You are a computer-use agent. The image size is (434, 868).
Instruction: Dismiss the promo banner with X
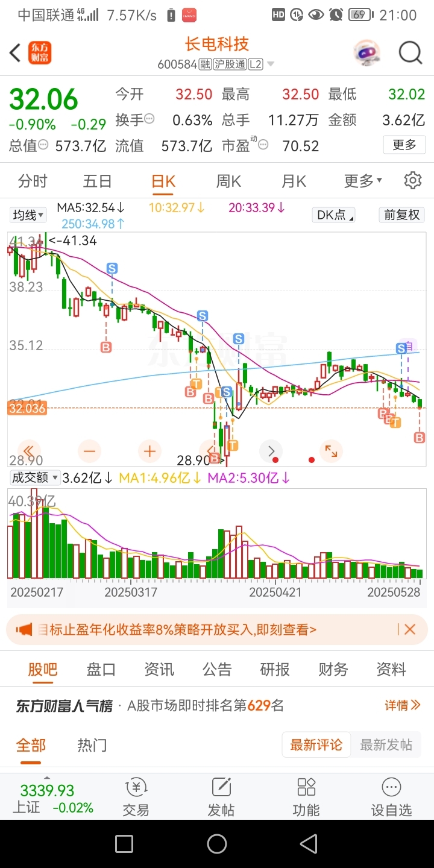click(x=410, y=630)
